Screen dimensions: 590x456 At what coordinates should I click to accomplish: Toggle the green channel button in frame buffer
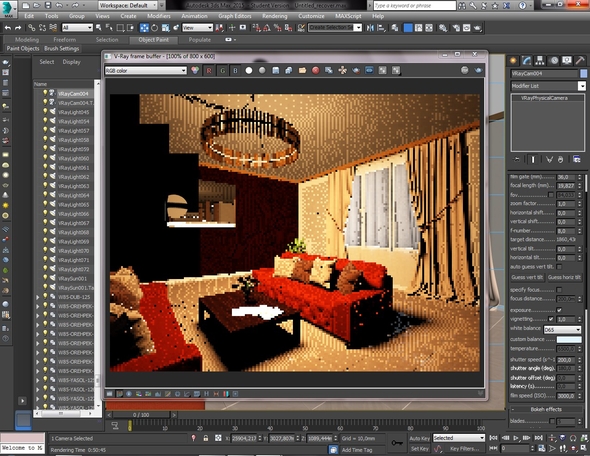pos(222,71)
